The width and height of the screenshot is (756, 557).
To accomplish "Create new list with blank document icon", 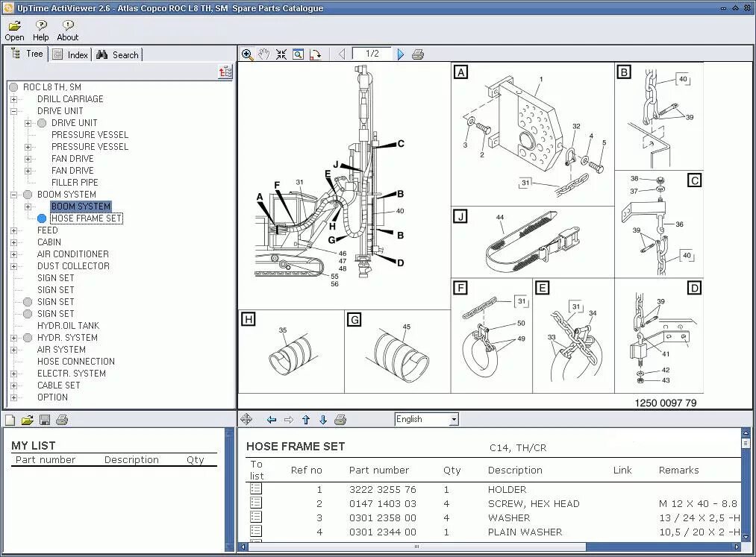I will (9, 419).
